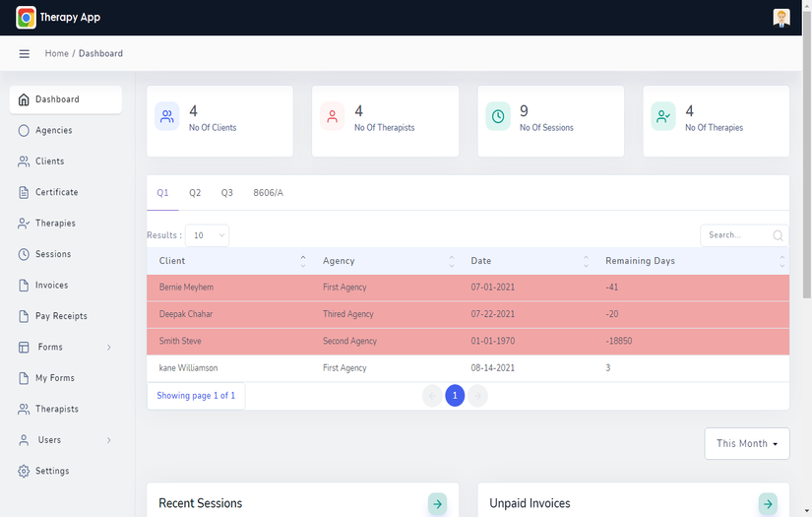Click the Home breadcrumb link
812x517 pixels.
point(56,54)
